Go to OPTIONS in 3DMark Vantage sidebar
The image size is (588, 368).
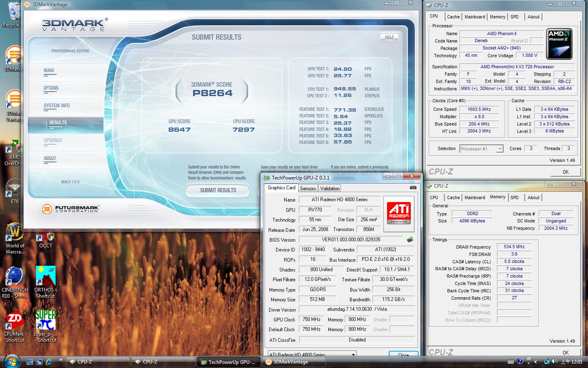tap(65, 89)
